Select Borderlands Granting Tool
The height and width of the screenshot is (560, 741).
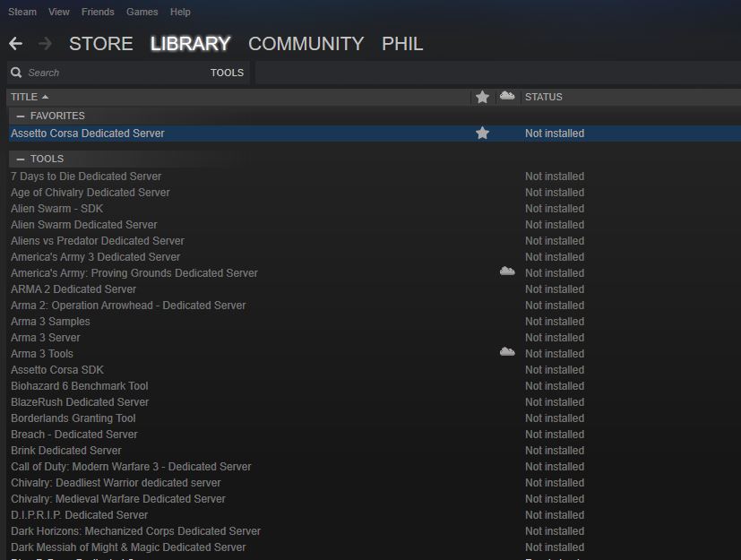pos(73,418)
